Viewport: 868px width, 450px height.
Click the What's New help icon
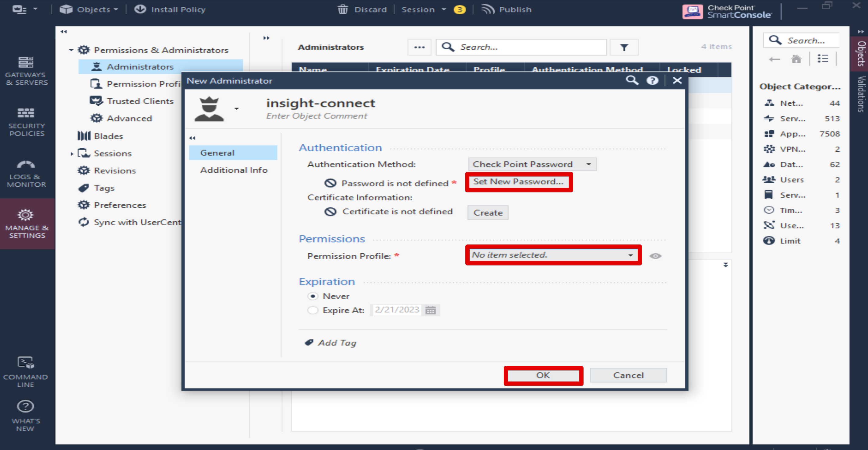26,407
